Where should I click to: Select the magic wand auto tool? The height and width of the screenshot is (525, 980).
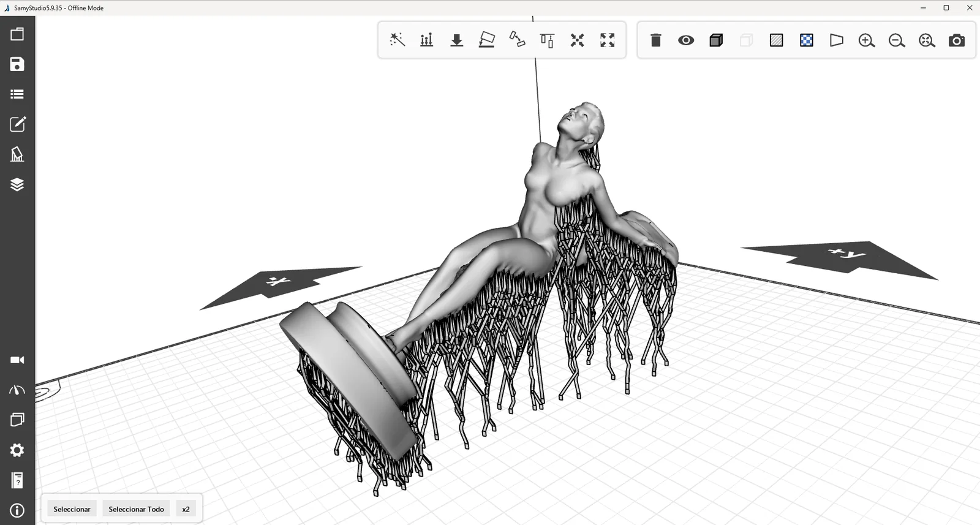coord(397,40)
